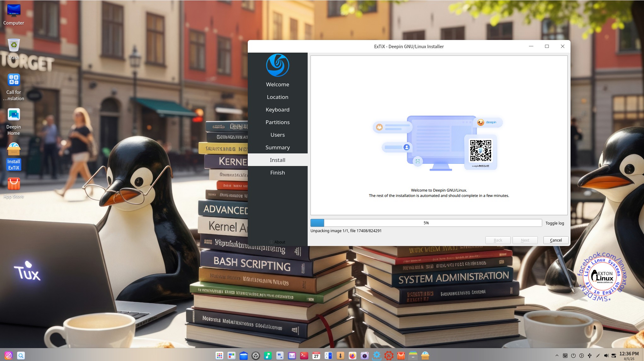Screen dimensions: 644x361
Task: Open the orange shopping bag store in dock
Action: coord(401,356)
